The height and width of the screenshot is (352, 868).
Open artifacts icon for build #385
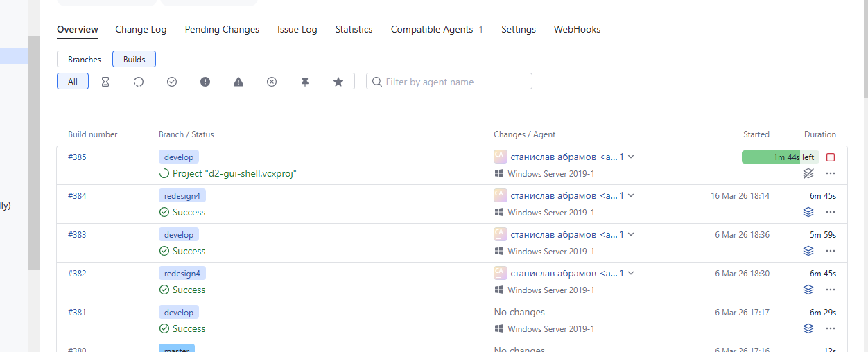pos(808,173)
